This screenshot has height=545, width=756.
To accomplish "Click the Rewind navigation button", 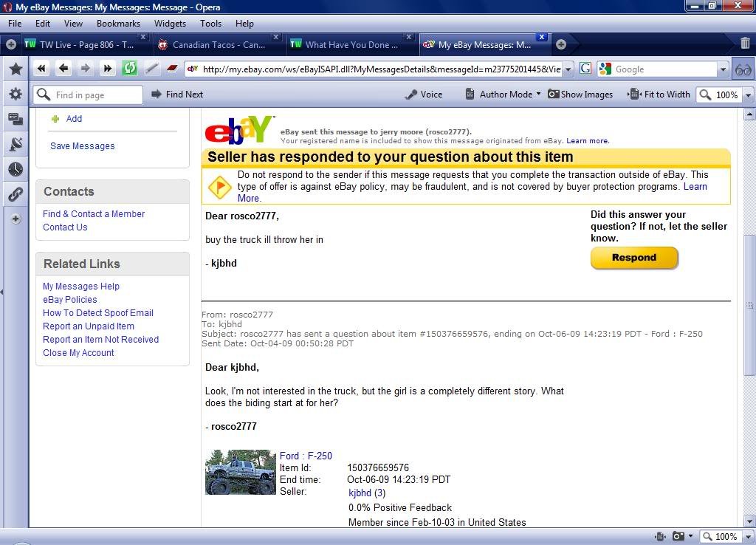I will (x=41, y=69).
